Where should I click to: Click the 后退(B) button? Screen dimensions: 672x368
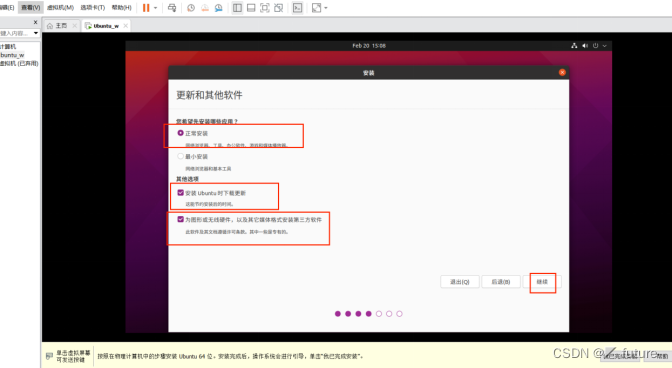501,282
